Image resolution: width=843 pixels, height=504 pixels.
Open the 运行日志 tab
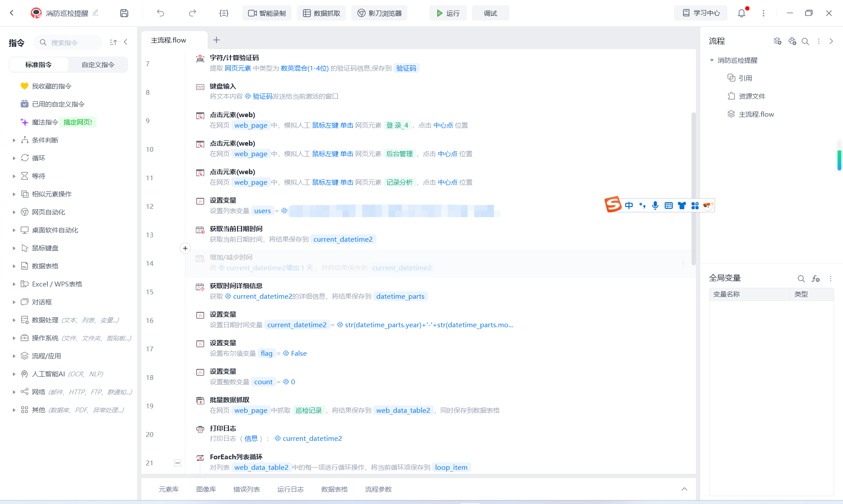pyautogui.click(x=290, y=489)
